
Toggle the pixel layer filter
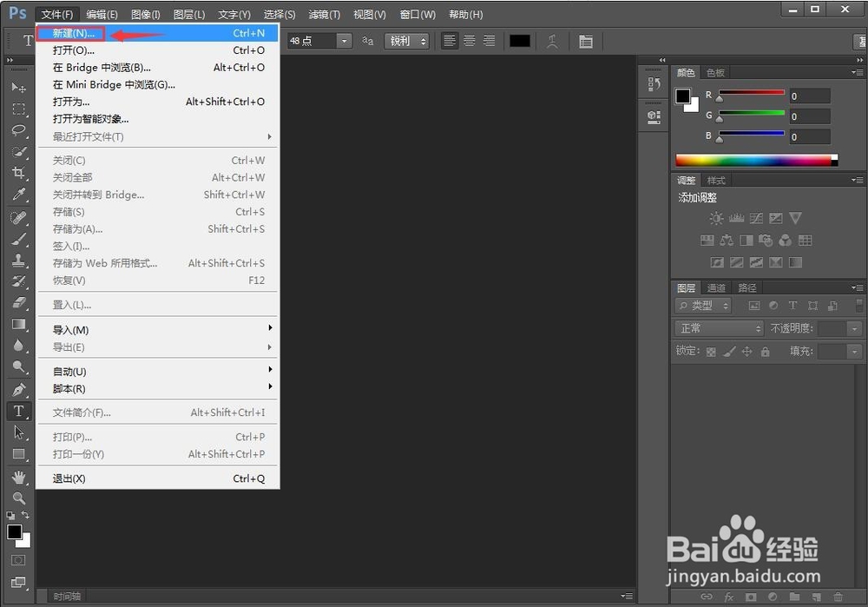(754, 305)
